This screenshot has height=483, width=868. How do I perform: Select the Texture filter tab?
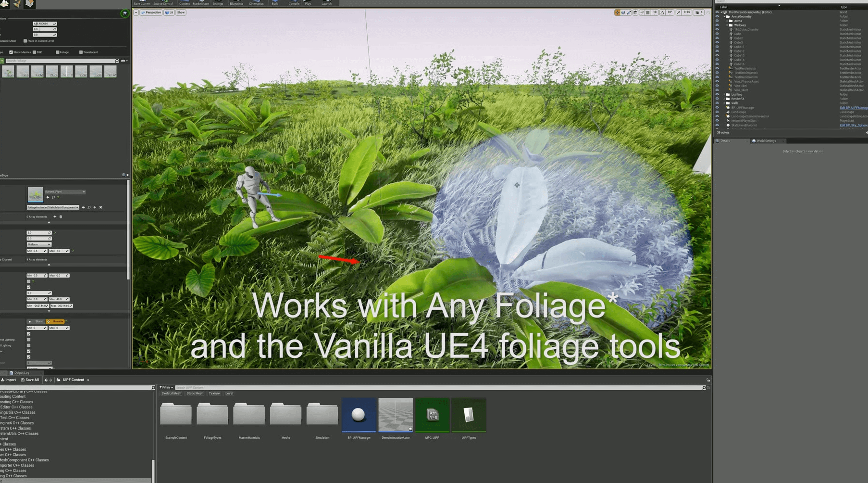(214, 394)
